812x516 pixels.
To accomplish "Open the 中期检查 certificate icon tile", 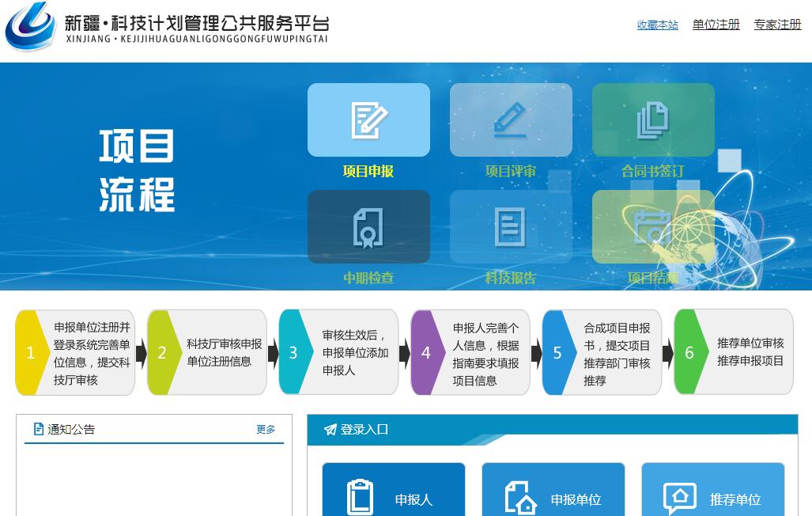I will (368, 227).
